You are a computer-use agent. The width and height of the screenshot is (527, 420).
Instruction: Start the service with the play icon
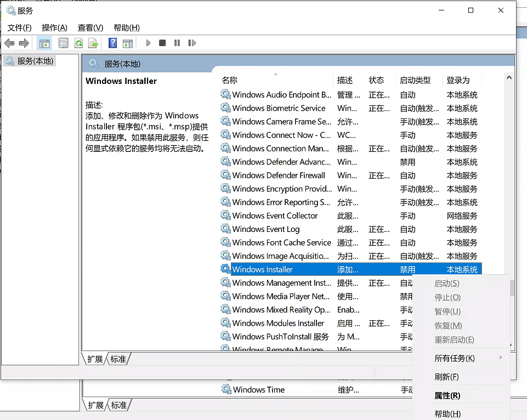coord(148,43)
